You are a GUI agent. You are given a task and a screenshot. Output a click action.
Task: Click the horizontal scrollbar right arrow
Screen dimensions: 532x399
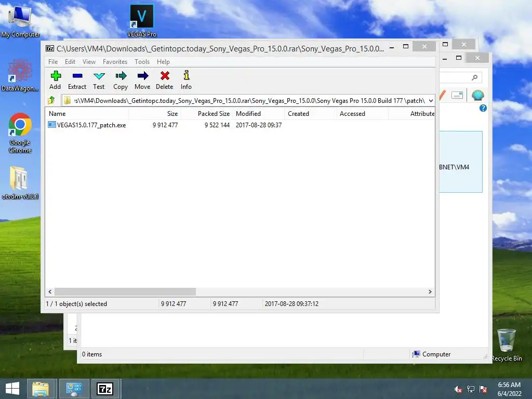tap(430, 292)
